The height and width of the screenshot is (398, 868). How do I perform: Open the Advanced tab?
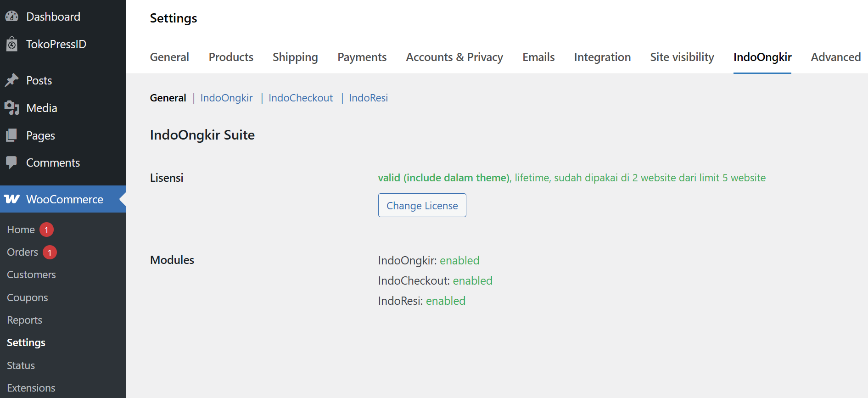836,57
